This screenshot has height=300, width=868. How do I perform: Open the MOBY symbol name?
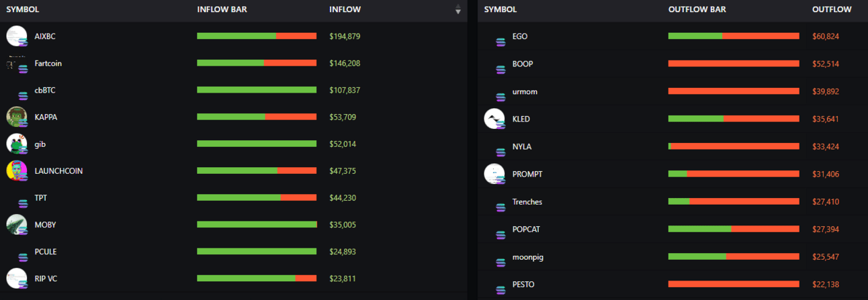[45, 225]
